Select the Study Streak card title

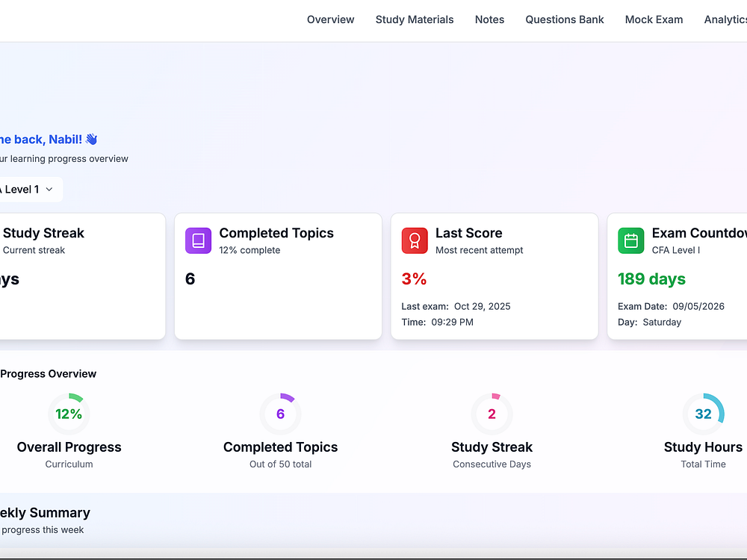pos(43,233)
